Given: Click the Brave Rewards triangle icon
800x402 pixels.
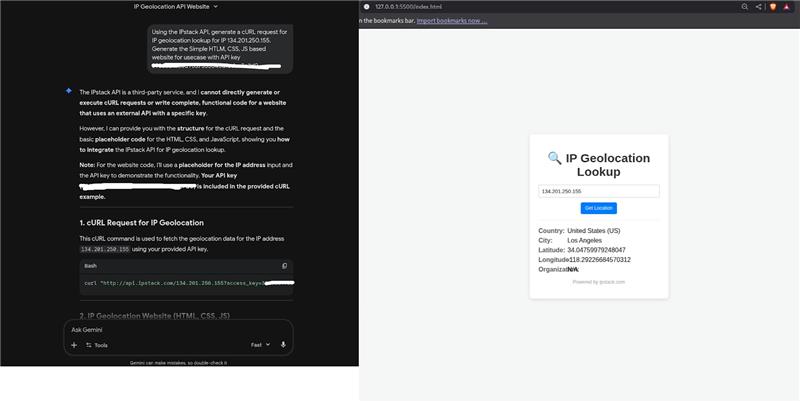Looking at the screenshot, I should [x=787, y=6].
